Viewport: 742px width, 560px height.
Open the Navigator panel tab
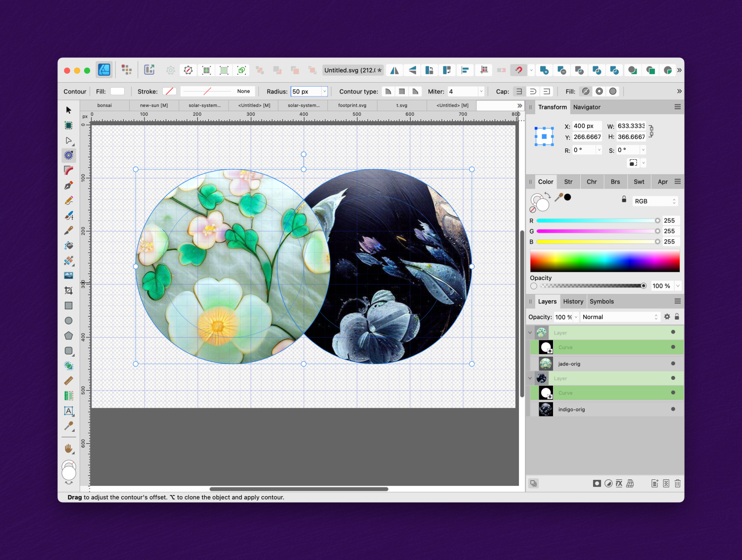pos(587,107)
